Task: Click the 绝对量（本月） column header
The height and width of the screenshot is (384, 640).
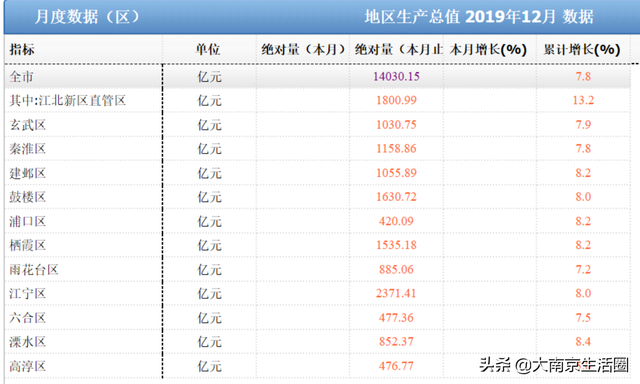Action: point(303,49)
